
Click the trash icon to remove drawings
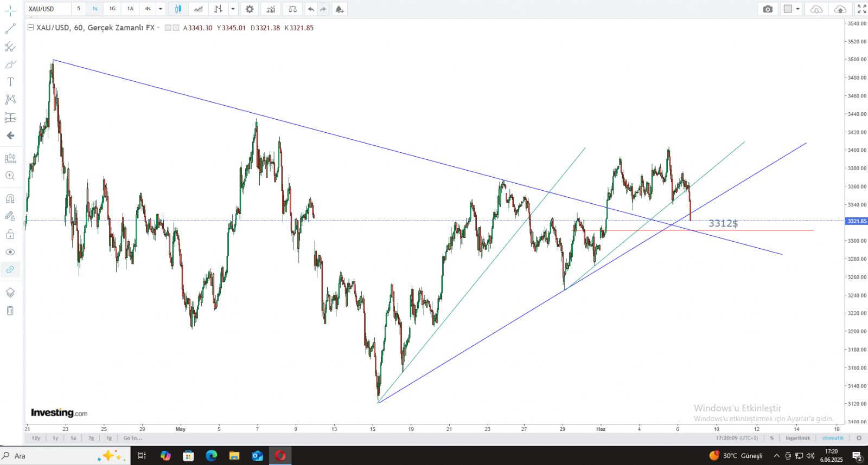click(x=10, y=311)
